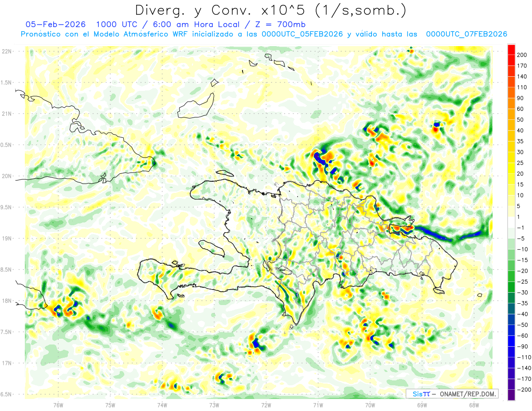The width and height of the screenshot is (532, 411).
Task: Click the colorbar value "-60"
Action: pos(522,336)
